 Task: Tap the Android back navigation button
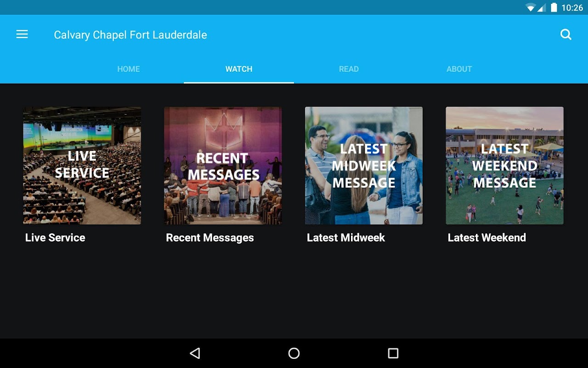click(195, 353)
